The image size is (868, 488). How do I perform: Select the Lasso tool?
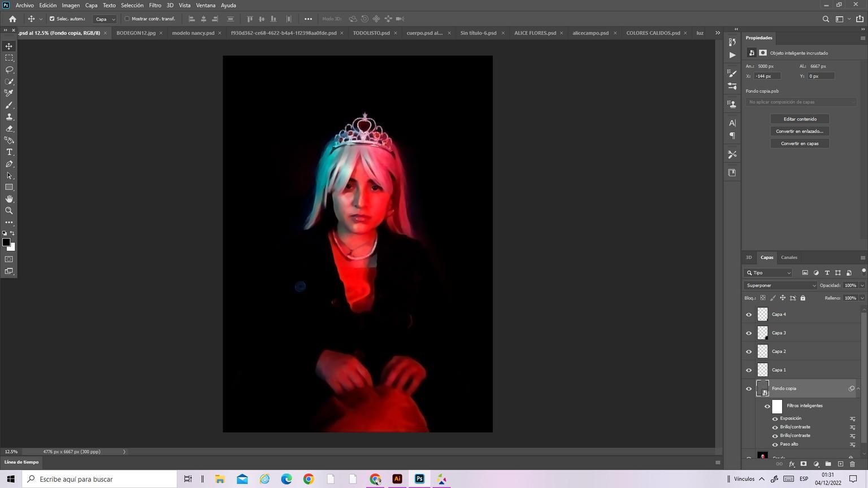point(9,69)
